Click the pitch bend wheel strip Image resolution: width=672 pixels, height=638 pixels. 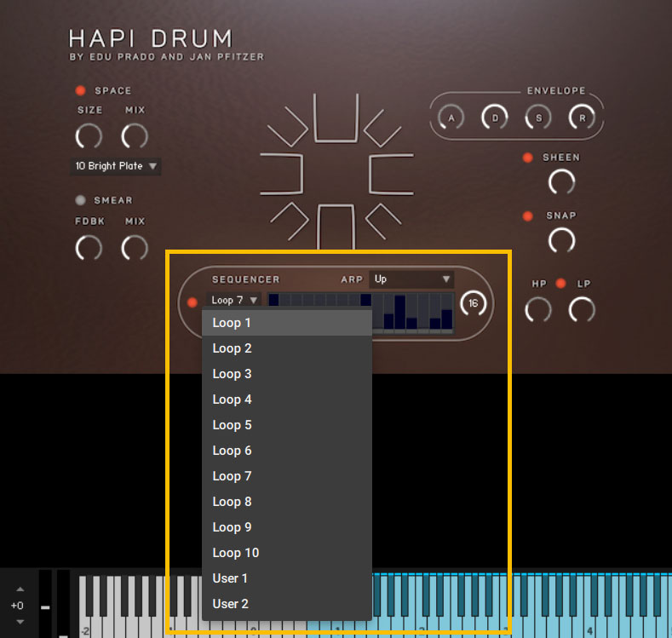tap(45, 604)
